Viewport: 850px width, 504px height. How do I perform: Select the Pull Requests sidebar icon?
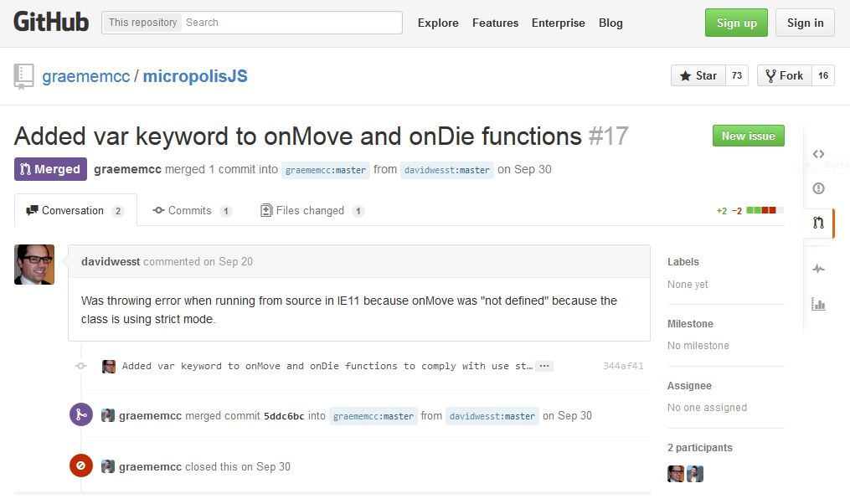coord(818,222)
